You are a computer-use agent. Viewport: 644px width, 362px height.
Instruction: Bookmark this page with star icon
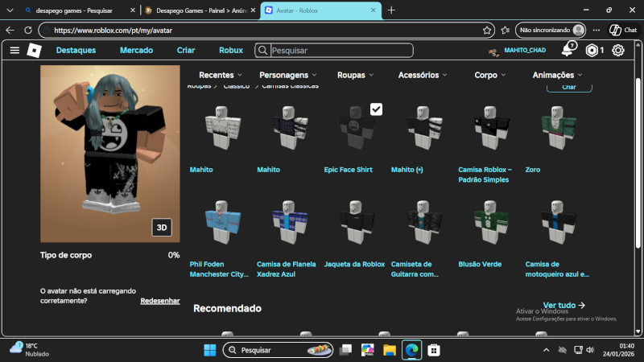[488, 30]
